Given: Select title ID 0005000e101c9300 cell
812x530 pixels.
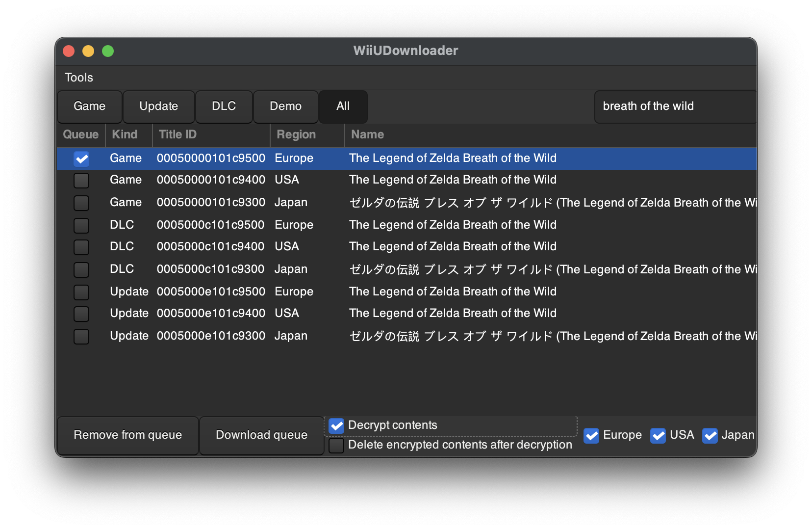Looking at the screenshot, I should click(x=211, y=336).
